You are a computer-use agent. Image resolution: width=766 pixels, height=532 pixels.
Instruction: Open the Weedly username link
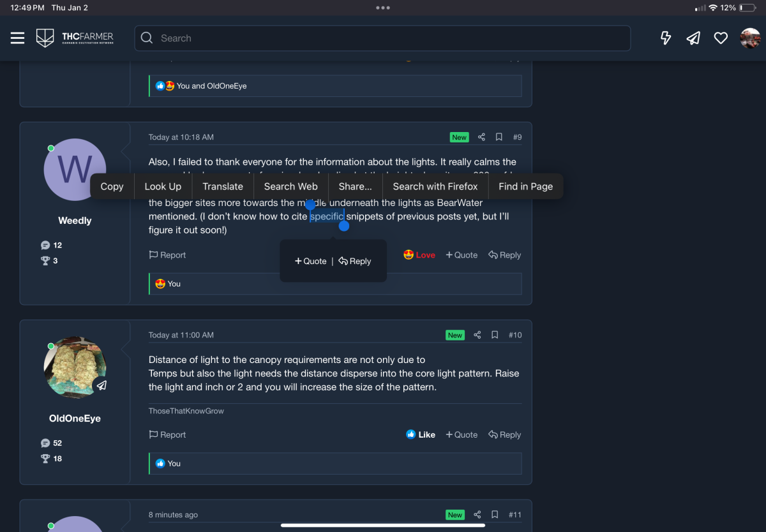point(75,221)
